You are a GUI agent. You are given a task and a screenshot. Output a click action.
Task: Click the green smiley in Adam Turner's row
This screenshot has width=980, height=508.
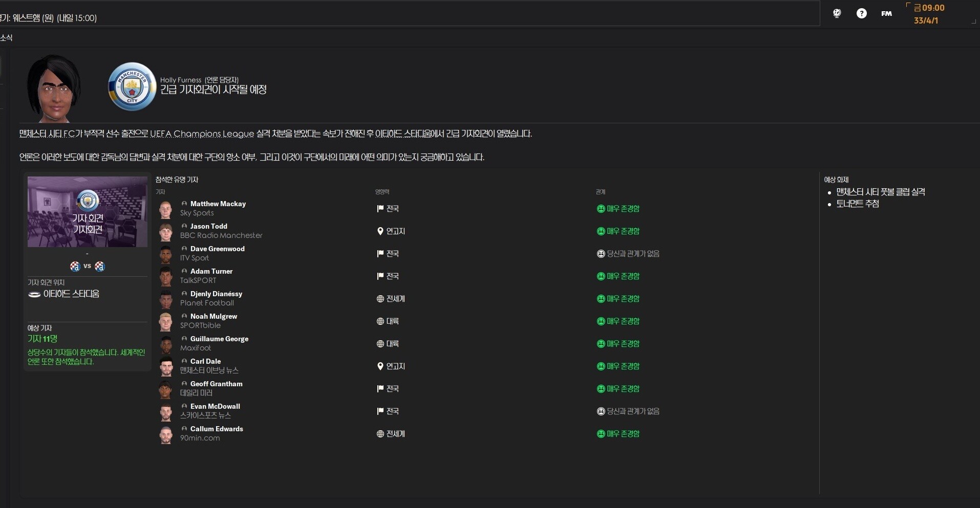point(601,276)
